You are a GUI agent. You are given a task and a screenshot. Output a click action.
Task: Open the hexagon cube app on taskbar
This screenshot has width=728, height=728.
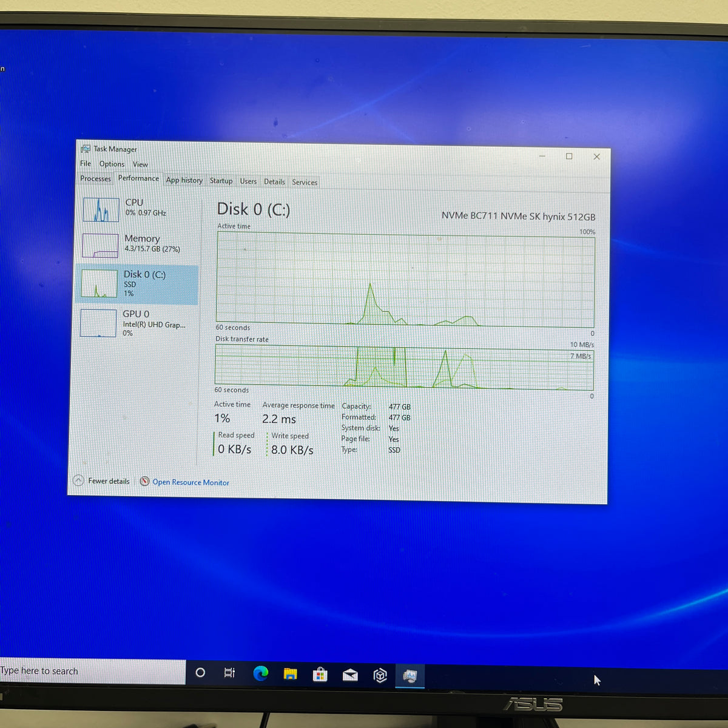pos(380,675)
